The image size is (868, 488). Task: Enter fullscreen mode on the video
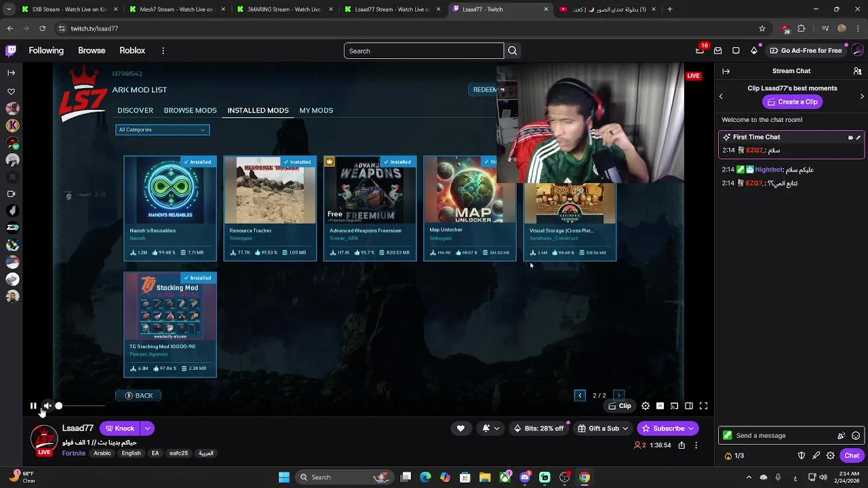coord(703,406)
